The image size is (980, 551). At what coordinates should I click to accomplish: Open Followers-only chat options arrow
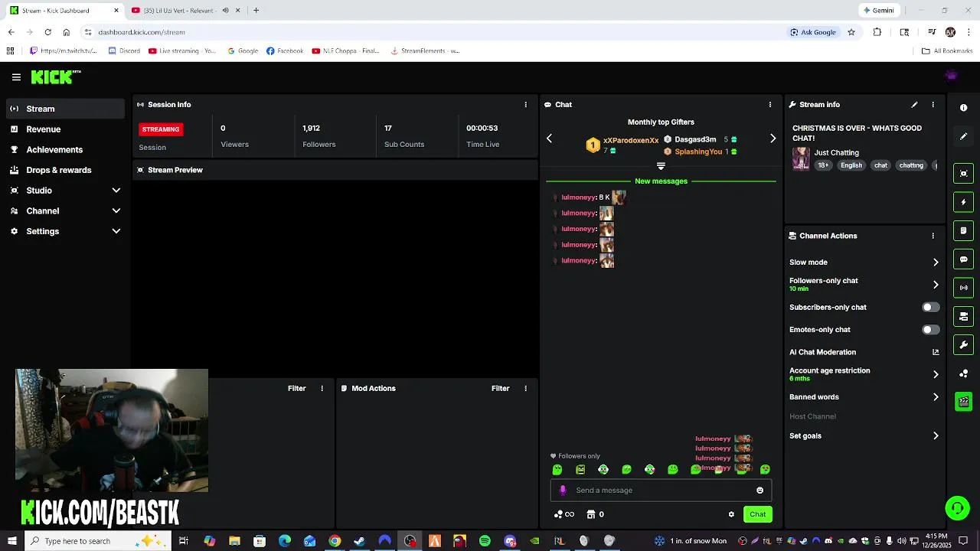936,285
